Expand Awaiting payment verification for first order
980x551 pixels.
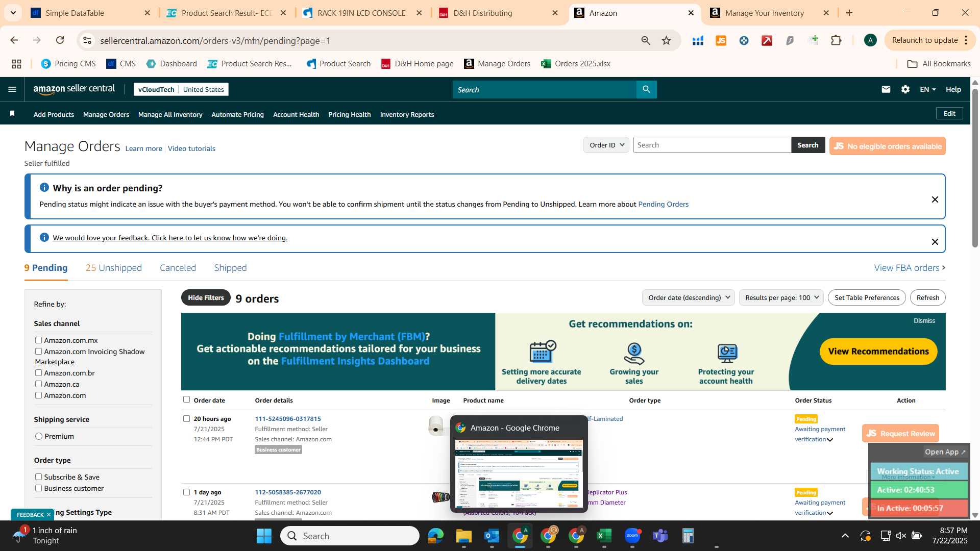[830, 440]
